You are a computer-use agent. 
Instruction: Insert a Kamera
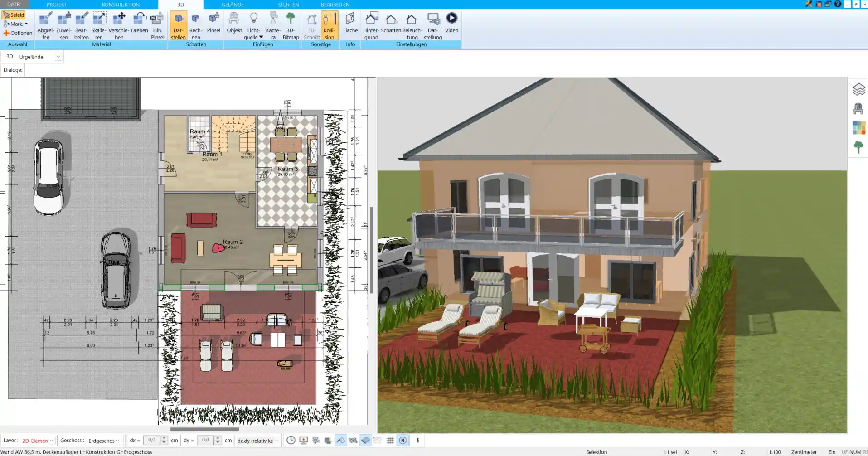coord(273,26)
